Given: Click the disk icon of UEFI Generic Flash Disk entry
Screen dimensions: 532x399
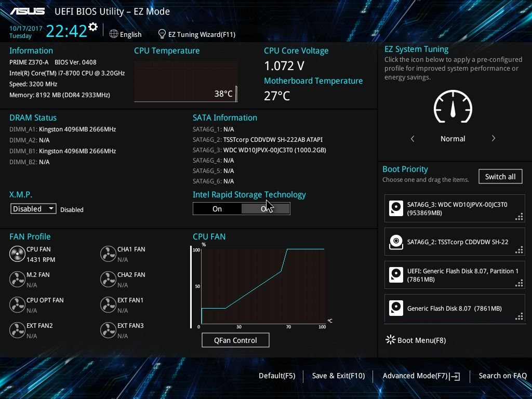Looking at the screenshot, I should click(x=396, y=275).
